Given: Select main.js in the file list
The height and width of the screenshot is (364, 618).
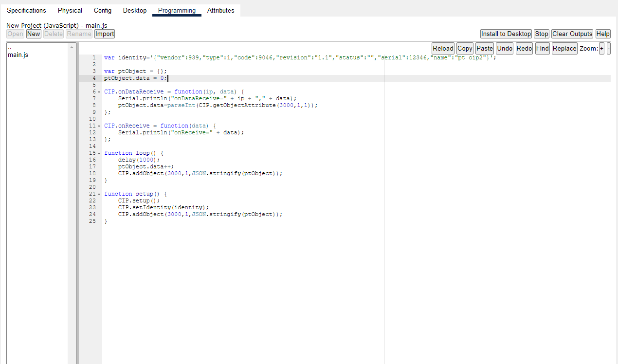Looking at the screenshot, I should coord(18,55).
